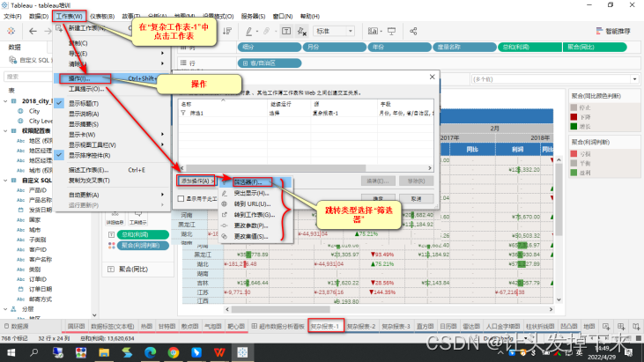Collapse the 分层 folder node

pos(6,309)
